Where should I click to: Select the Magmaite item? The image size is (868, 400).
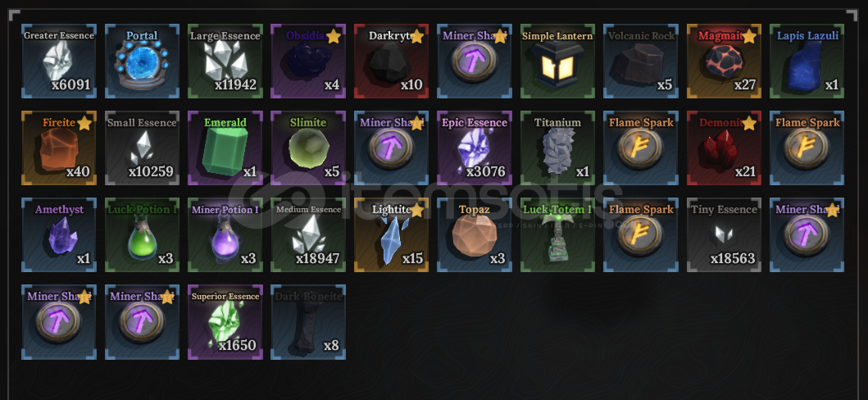coord(724,61)
